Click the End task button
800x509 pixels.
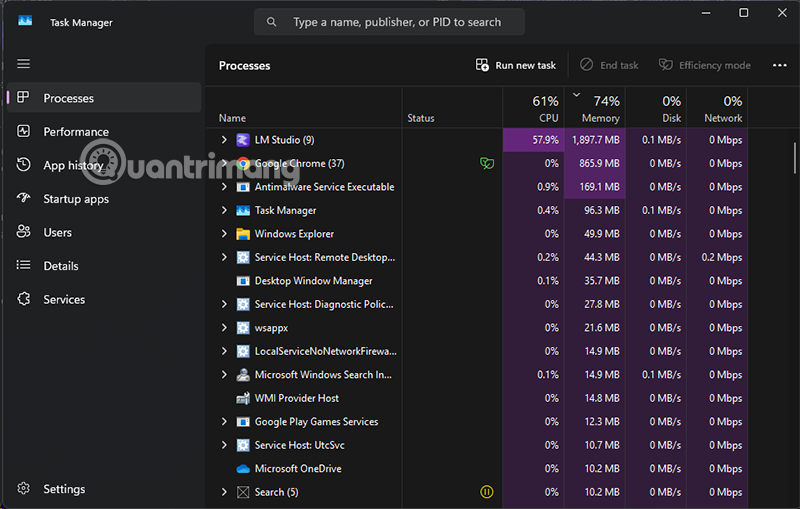[x=609, y=65]
